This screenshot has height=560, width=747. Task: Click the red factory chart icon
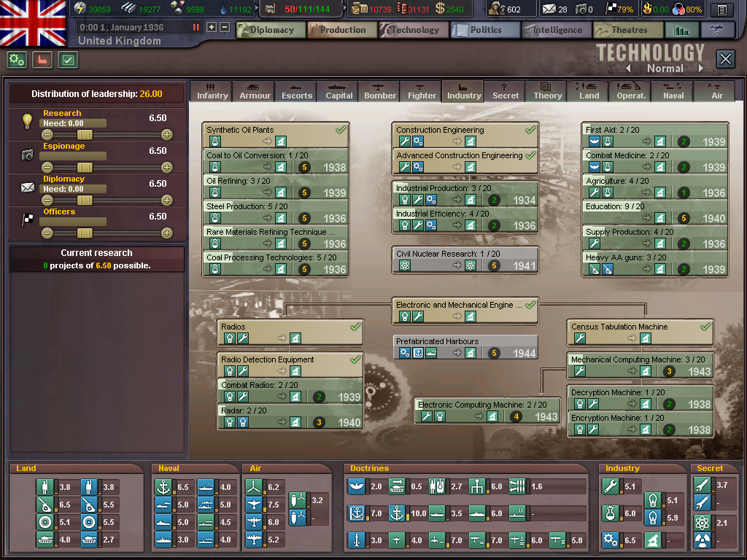click(x=42, y=60)
